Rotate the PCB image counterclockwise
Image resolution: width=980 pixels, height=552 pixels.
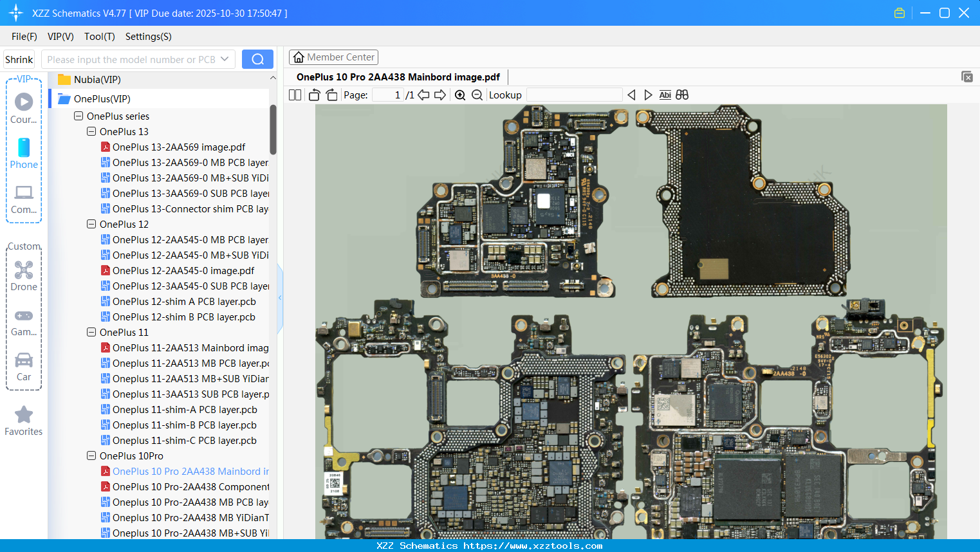click(314, 95)
